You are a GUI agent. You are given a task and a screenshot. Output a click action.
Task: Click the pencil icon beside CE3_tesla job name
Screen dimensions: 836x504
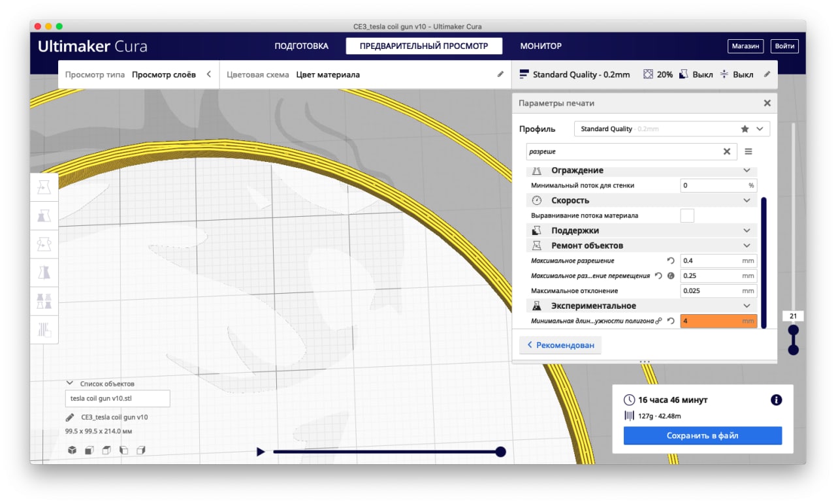[x=70, y=417]
